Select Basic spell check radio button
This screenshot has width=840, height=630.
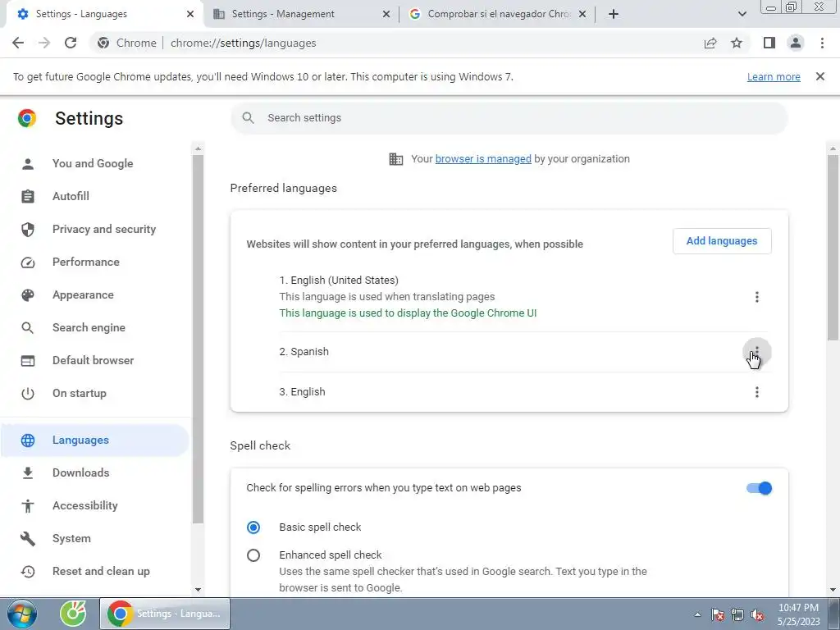tap(253, 527)
